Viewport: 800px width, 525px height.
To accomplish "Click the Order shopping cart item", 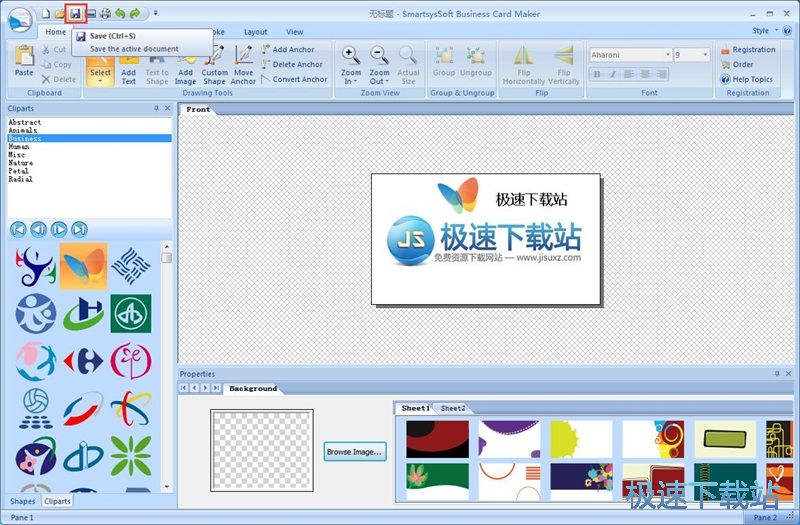I will (x=737, y=64).
